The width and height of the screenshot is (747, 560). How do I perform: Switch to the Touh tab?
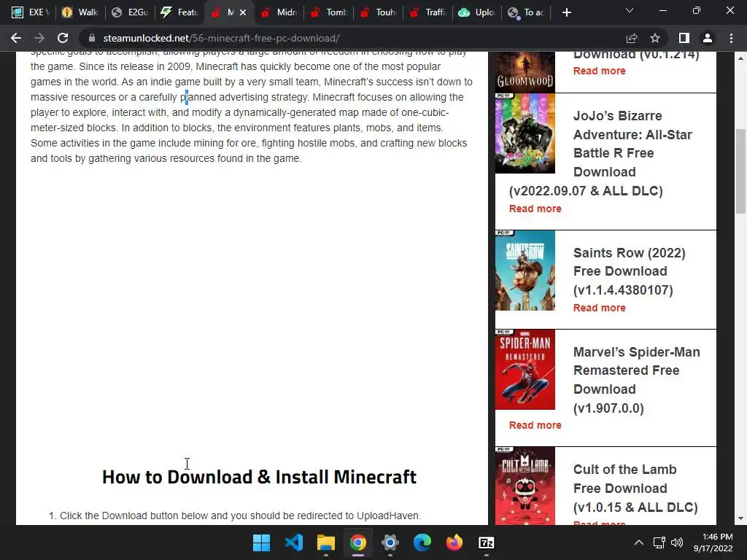[379, 12]
